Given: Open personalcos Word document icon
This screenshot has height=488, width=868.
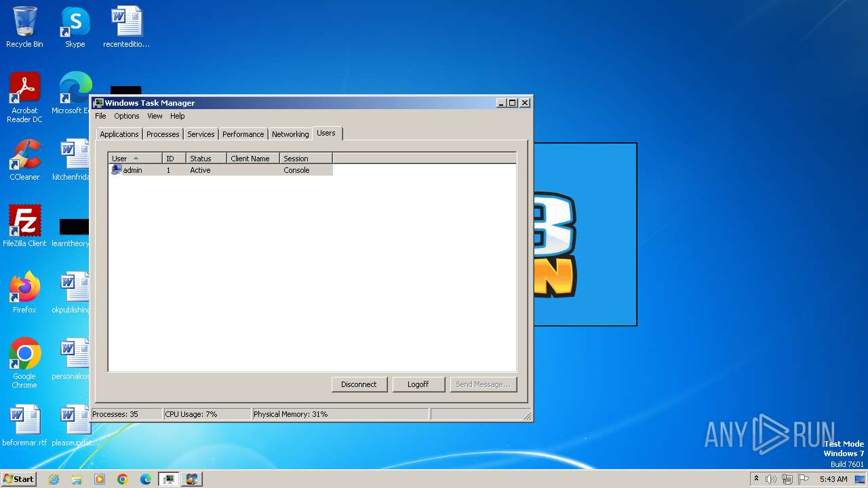Looking at the screenshot, I should 72,359.
